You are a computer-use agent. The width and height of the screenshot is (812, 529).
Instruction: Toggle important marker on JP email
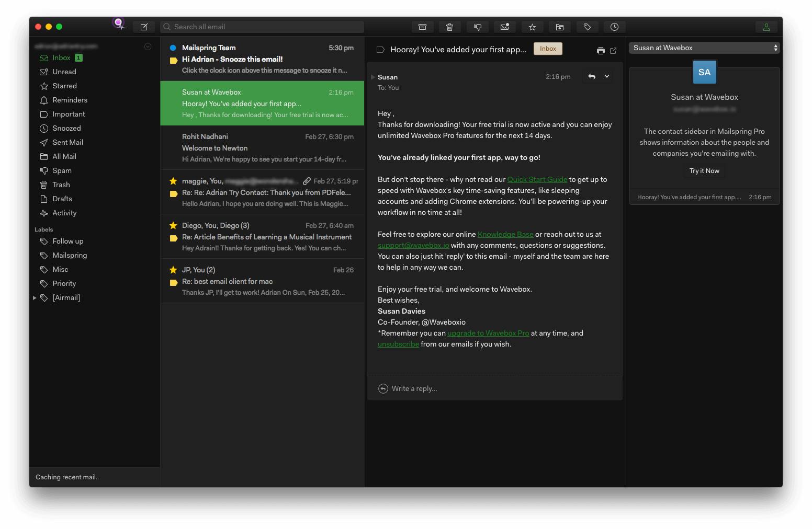click(x=174, y=282)
